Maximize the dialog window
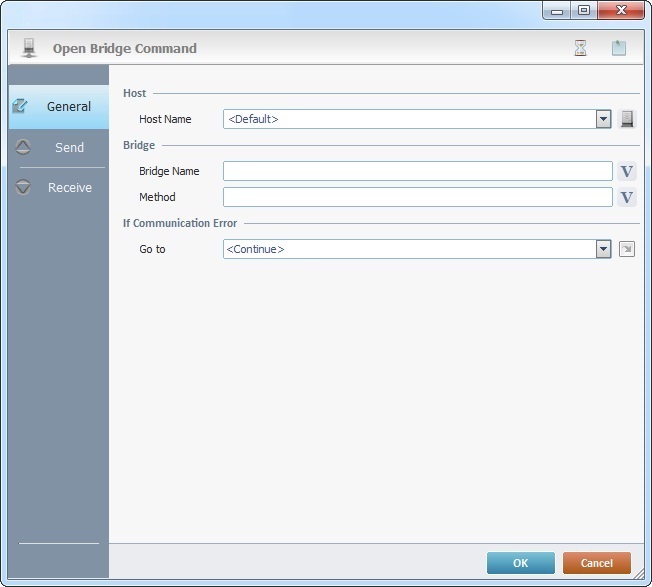Viewport: 652px width, 587px height. pyautogui.click(x=583, y=10)
